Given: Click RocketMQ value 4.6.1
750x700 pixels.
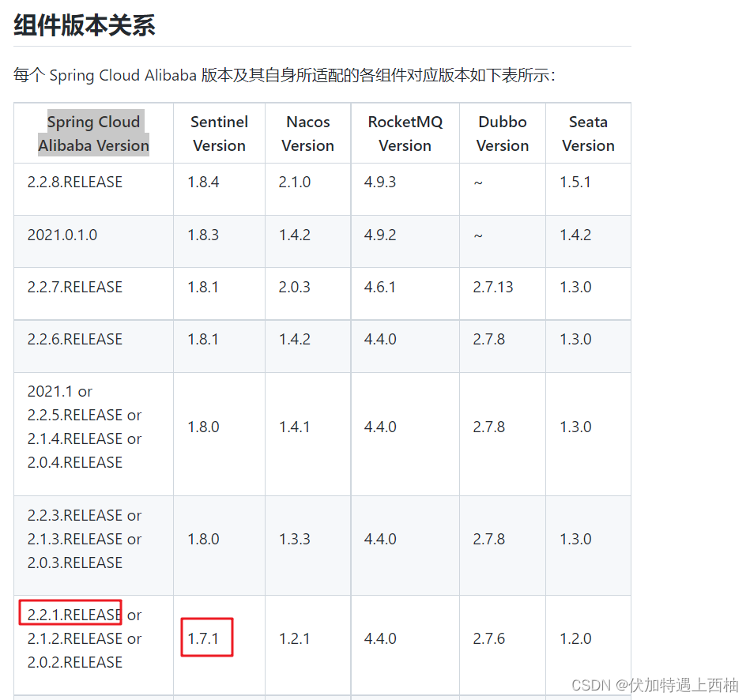Looking at the screenshot, I should point(380,288).
